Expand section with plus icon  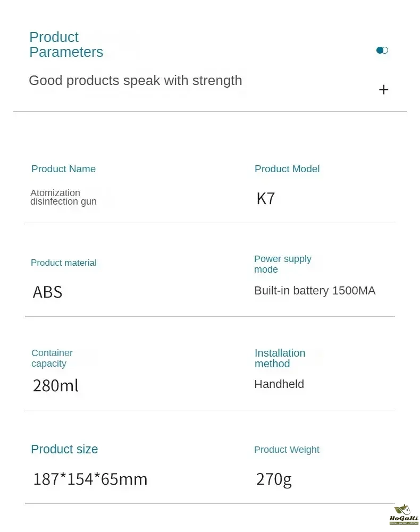point(383,90)
